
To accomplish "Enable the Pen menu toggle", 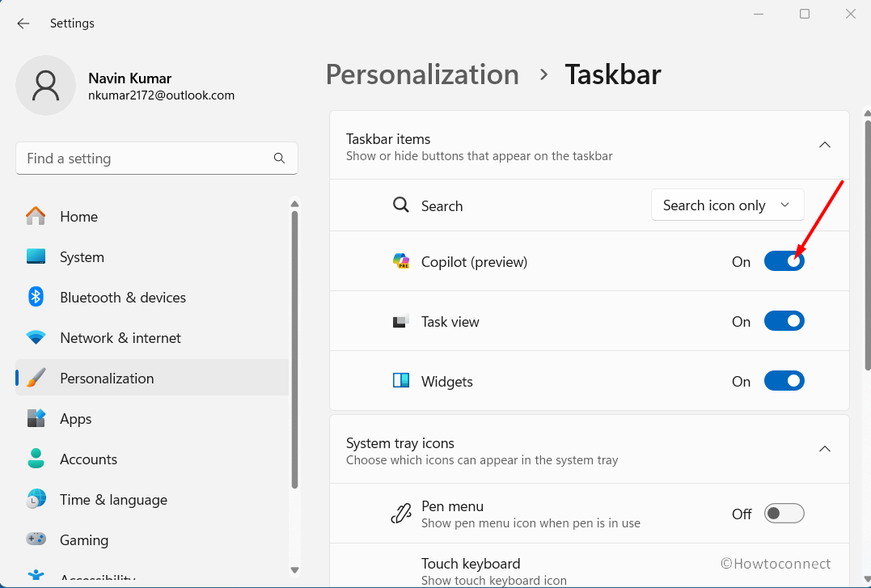I will [784, 514].
